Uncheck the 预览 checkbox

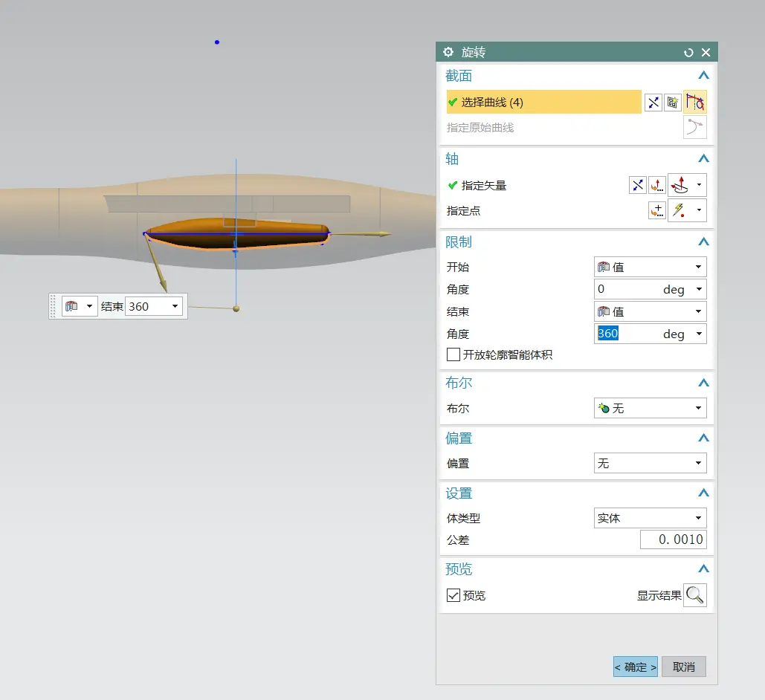point(453,595)
